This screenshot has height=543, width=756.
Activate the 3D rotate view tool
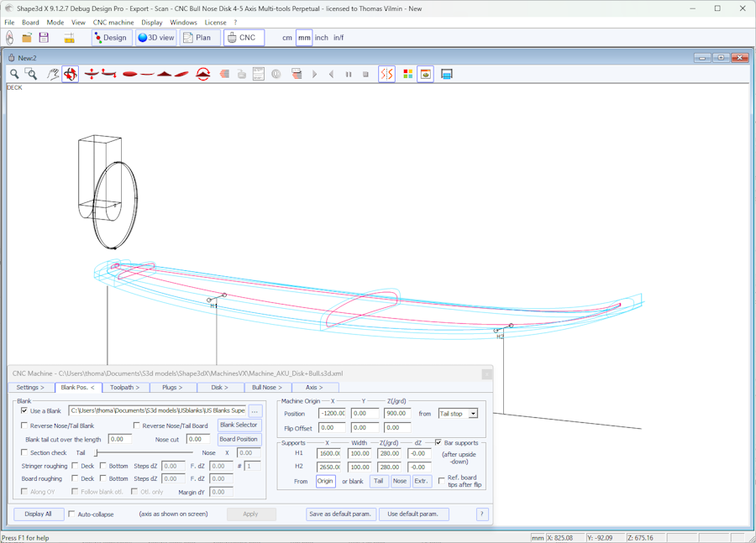coord(71,75)
